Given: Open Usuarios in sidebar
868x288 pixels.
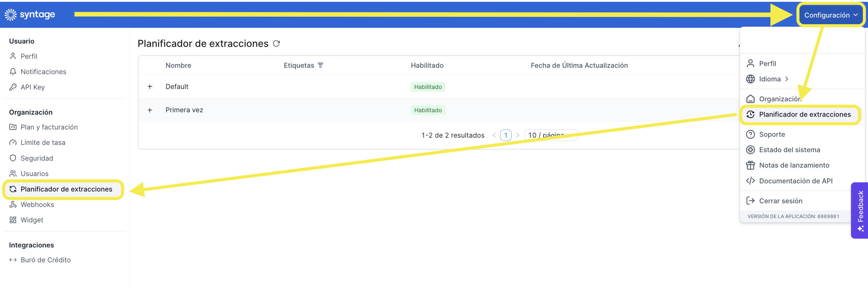Looking at the screenshot, I should pos(35,174).
